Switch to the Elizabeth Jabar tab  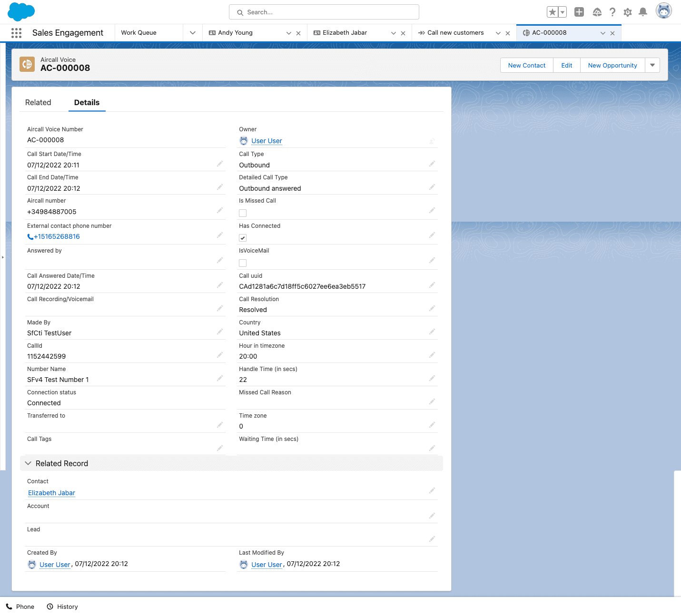pyautogui.click(x=345, y=33)
